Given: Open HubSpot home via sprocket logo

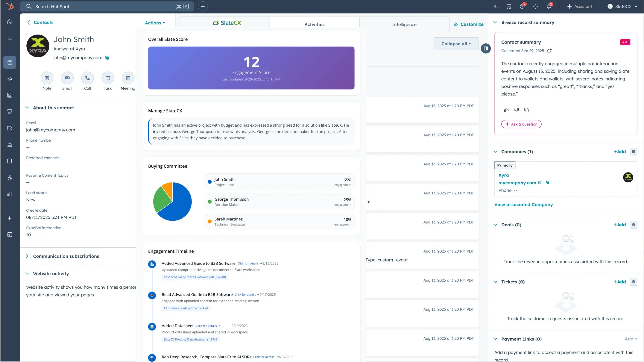Looking at the screenshot, I should 10,6.
